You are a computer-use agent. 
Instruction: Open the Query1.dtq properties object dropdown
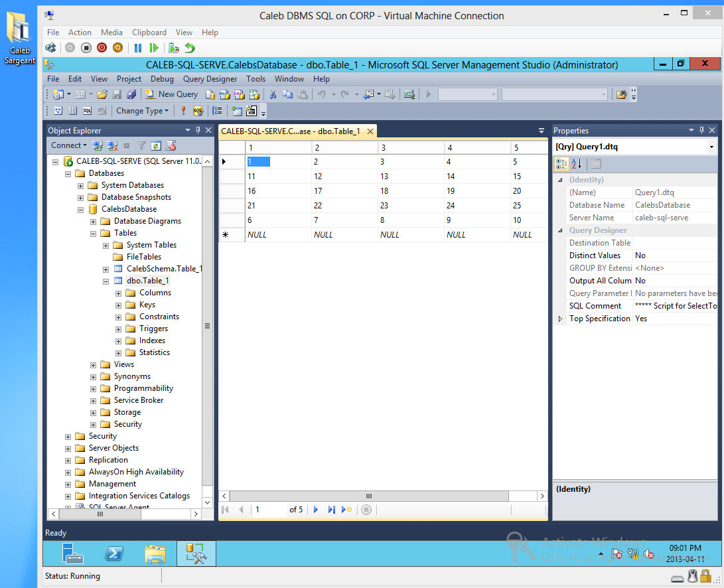coord(711,147)
